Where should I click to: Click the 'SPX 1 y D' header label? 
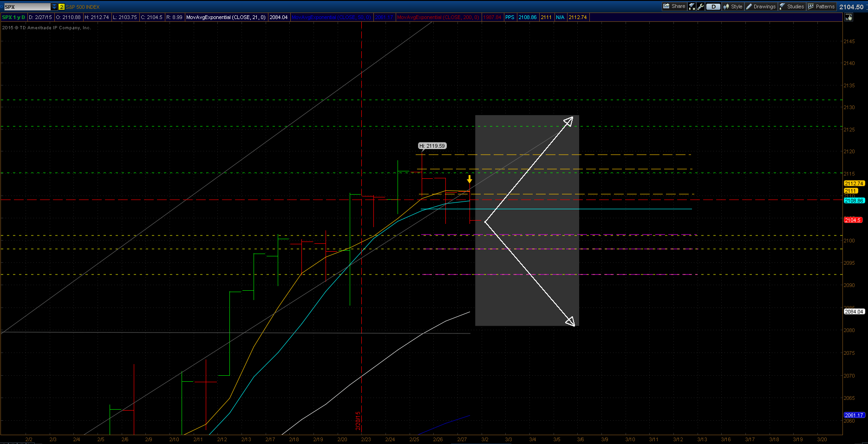click(x=13, y=17)
